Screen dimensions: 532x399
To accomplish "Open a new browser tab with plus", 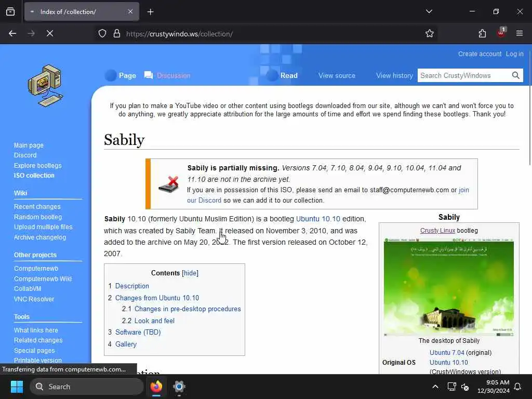I will pyautogui.click(x=150, y=12).
